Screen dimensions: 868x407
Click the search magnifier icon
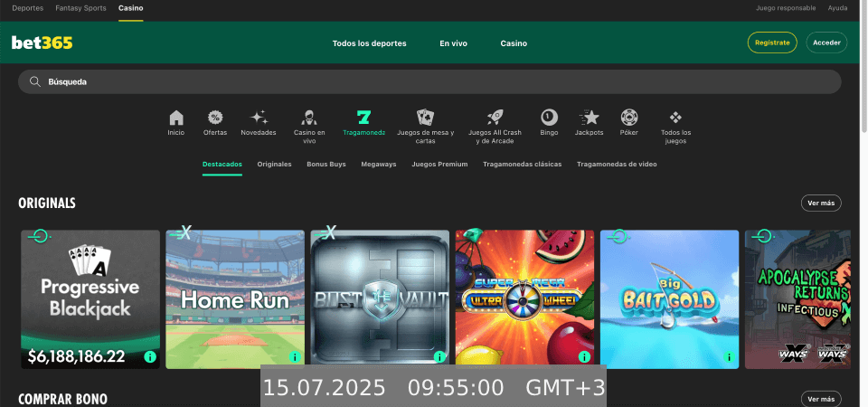click(x=35, y=82)
